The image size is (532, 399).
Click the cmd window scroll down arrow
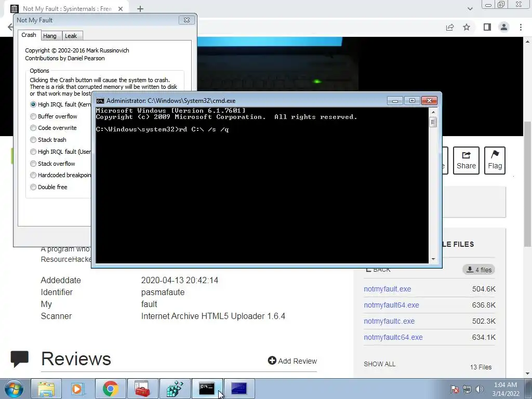tap(433, 259)
